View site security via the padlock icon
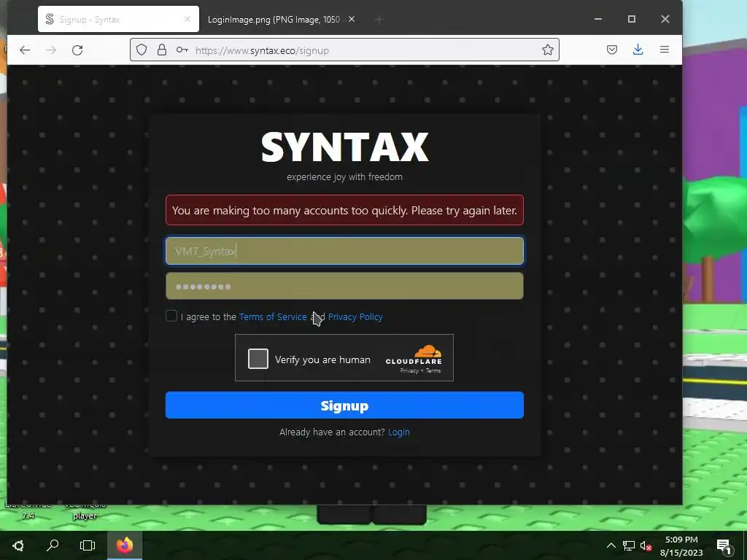747x560 pixels. (162, 50)
